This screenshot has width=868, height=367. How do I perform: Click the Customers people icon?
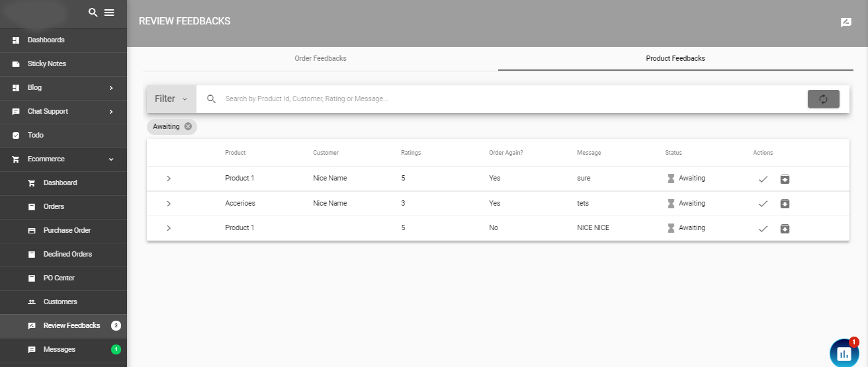click(x=32, y=302)
